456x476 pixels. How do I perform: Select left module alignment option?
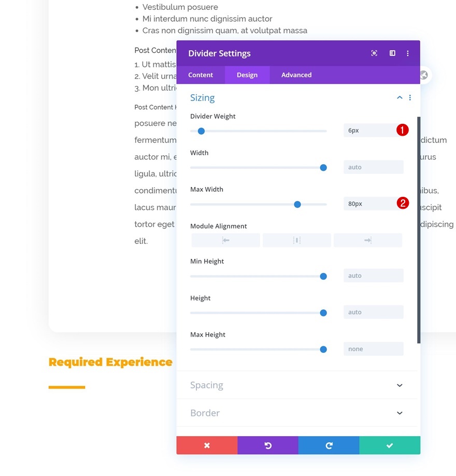pos(225,240)
